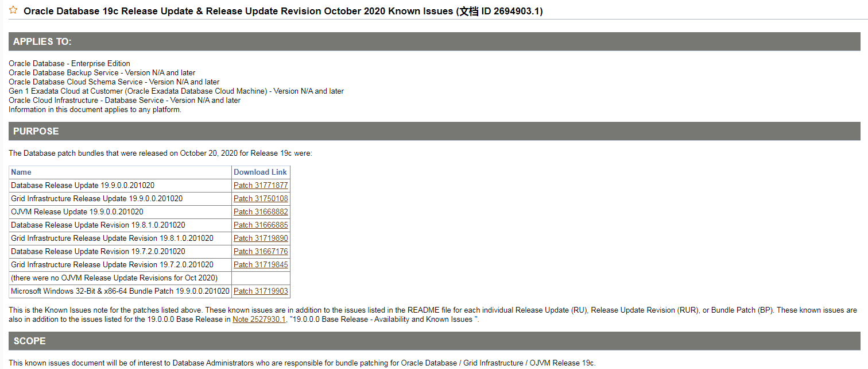Click the document title text
The width and height of the screenshot is (868, 369).
click(283, 11)
